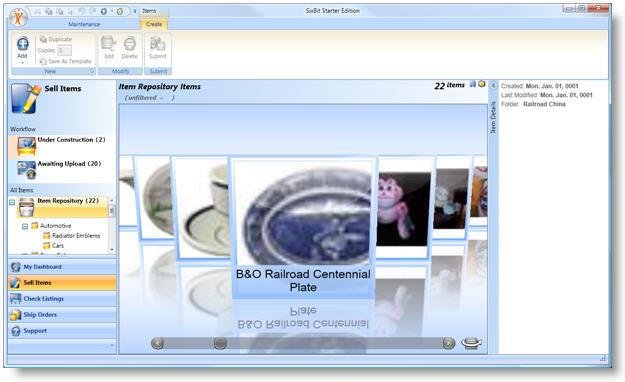
Task: Select the Items contextual tab header
Action: point(149,11)
